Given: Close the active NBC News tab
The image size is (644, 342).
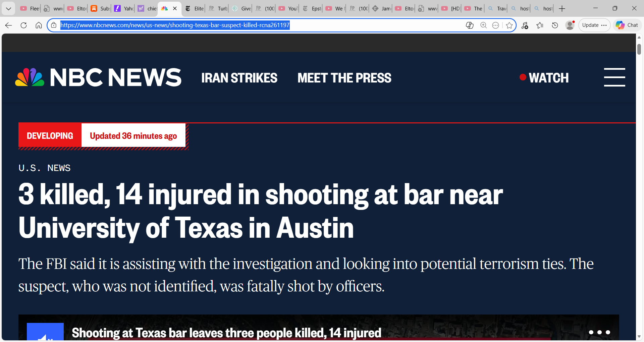Looking at the screenshot, I should [175, 9].
